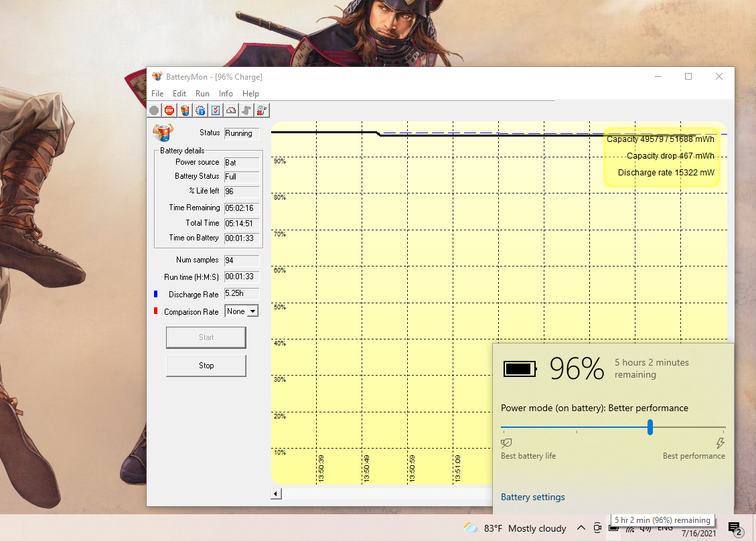Show hidden tray icons with the chevron
This screenshot has width=756, height=541.
tap(581, 528)
